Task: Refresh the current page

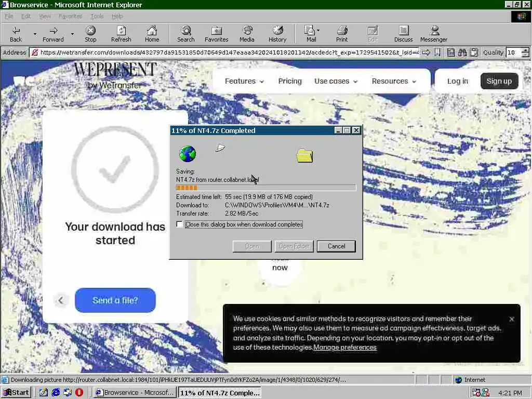Action: [x=121, y=34]
